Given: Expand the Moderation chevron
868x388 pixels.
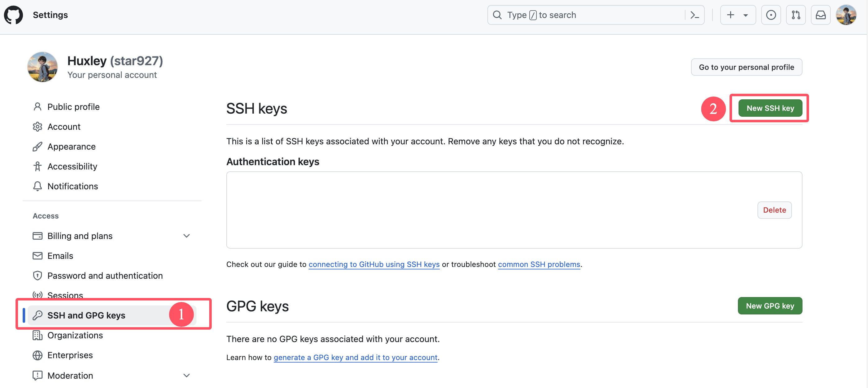Looking at the screenshot, I should coord(186,375).
